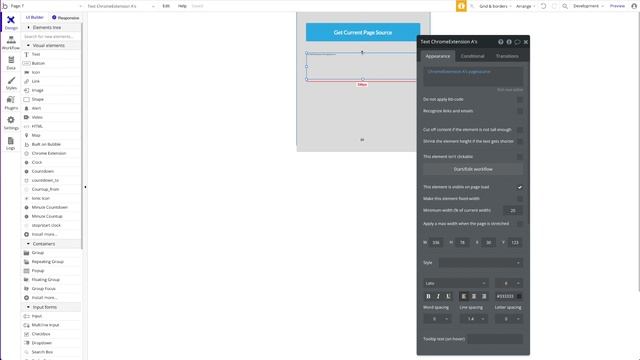This screenshot has height=360, width=640.
Task: Open the Logs section
Action: [11, 143]
